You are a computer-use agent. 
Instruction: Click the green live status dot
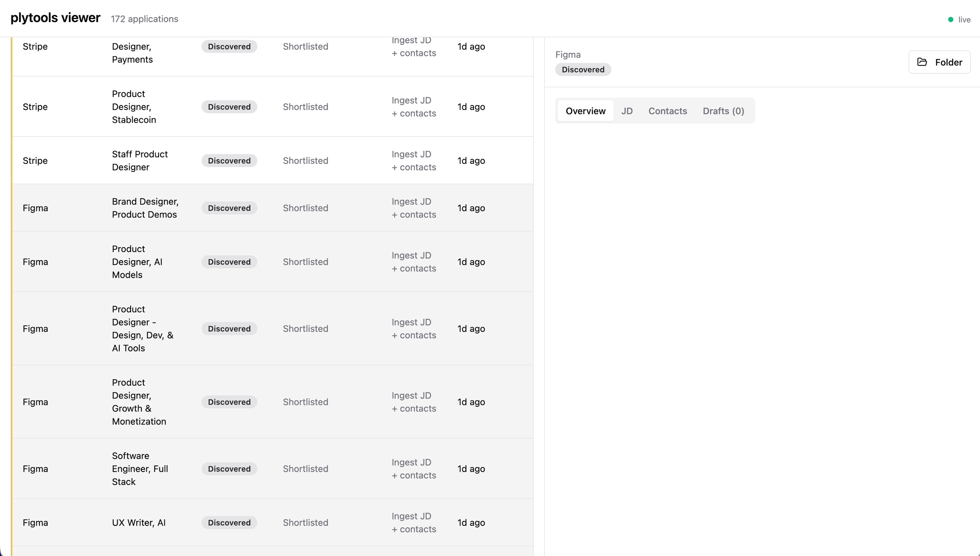pyautogui.click(x=951, y=19)
